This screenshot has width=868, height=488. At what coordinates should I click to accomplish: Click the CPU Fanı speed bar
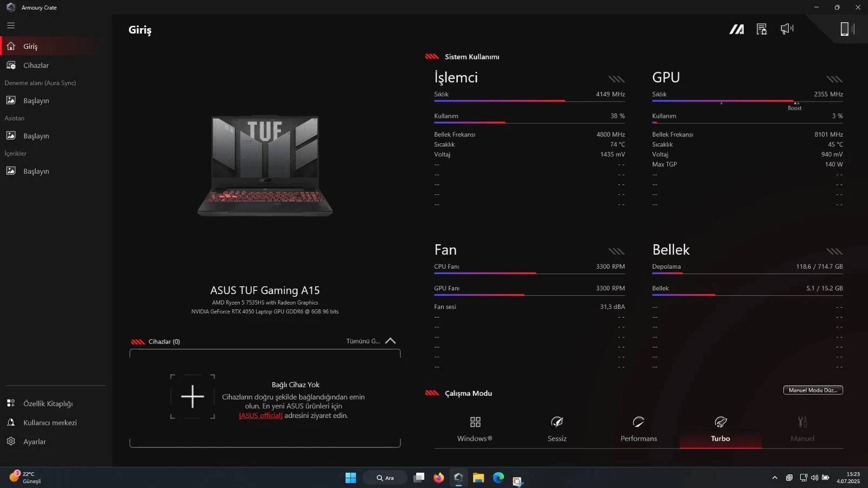[529, 273]
